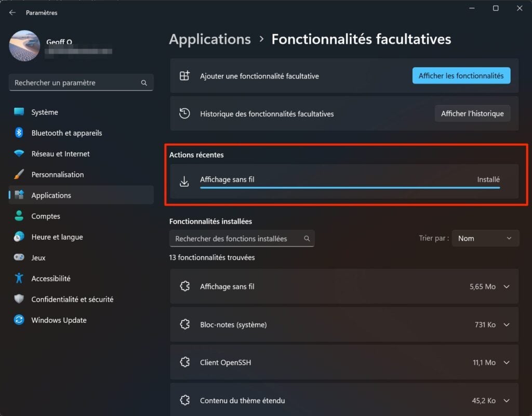
Task: Click the puzzle icon beside Affichage sans fil 5,65 Mo
Action: click(184, 287)
